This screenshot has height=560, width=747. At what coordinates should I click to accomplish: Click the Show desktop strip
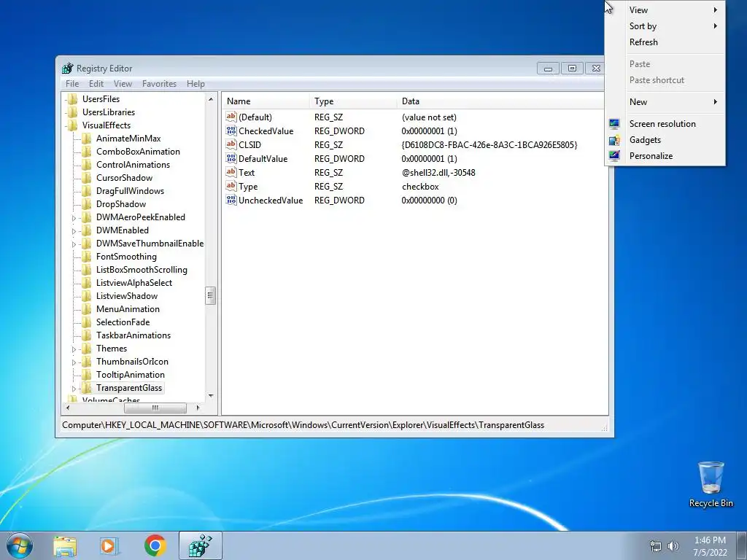pos(741,546)
